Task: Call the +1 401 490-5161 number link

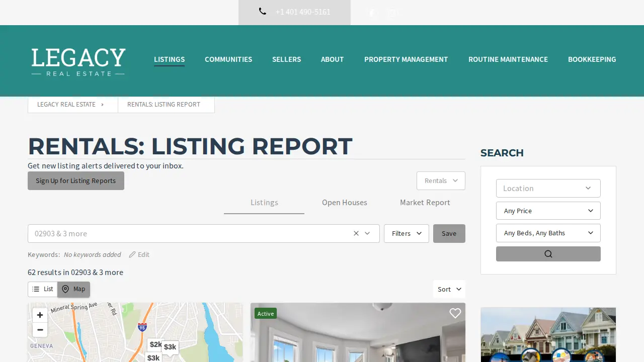Action: 303,12
